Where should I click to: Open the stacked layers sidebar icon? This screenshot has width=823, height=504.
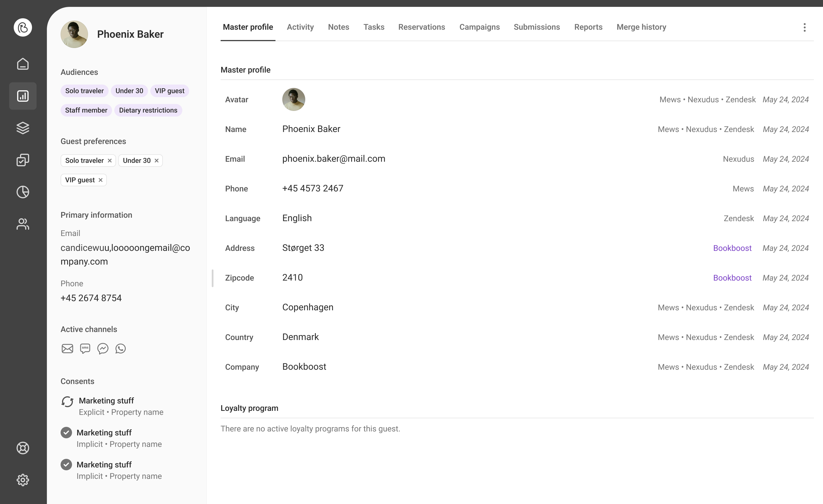pyautogui.click(x=23, y=128)
